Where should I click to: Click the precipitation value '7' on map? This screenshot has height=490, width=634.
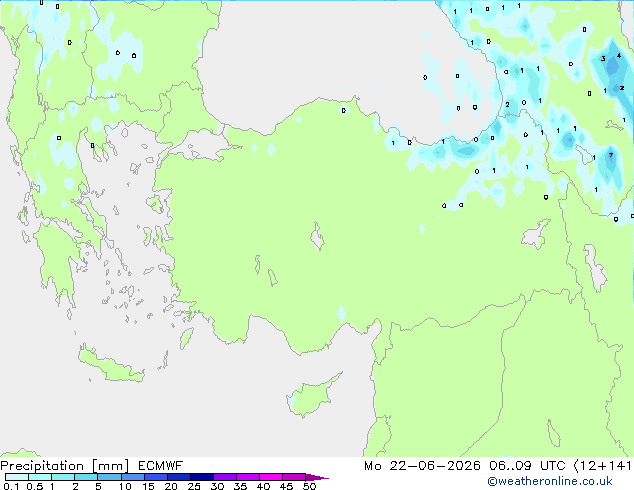(x=611, y=155)
